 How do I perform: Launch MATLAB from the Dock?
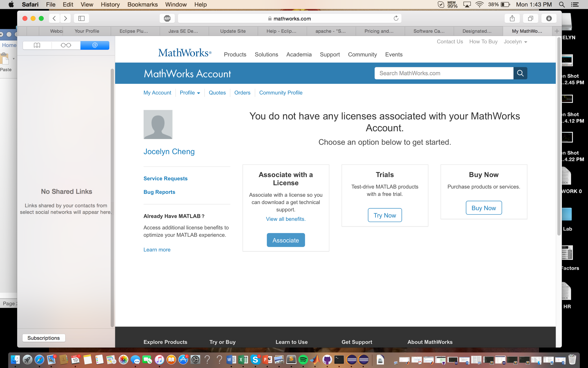tap(315, 359)
